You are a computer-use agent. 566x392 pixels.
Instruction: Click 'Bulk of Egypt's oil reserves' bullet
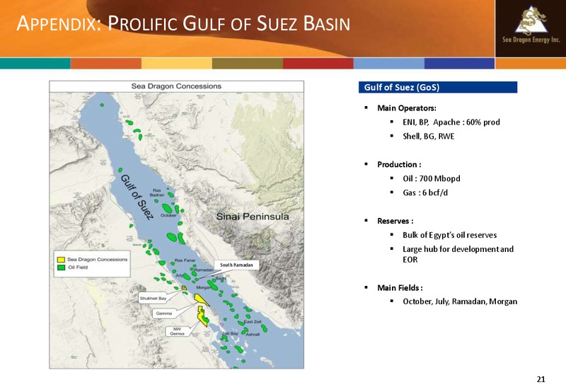pyautogui.click(x=450, y=235)
